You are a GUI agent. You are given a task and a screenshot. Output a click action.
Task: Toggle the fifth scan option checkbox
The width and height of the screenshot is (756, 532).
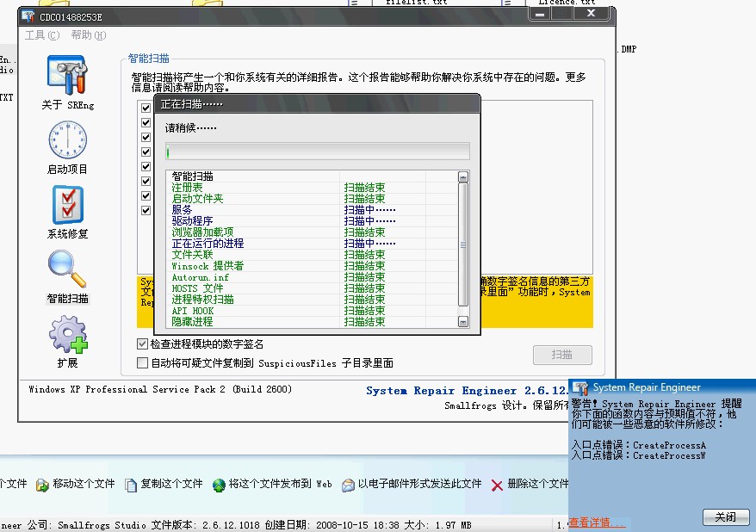pyautogui.click(x=146, y=166)
